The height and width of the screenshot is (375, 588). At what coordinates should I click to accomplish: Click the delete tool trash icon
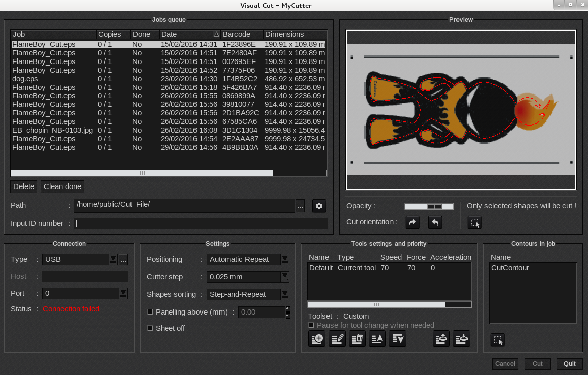[x=357, y=339]
